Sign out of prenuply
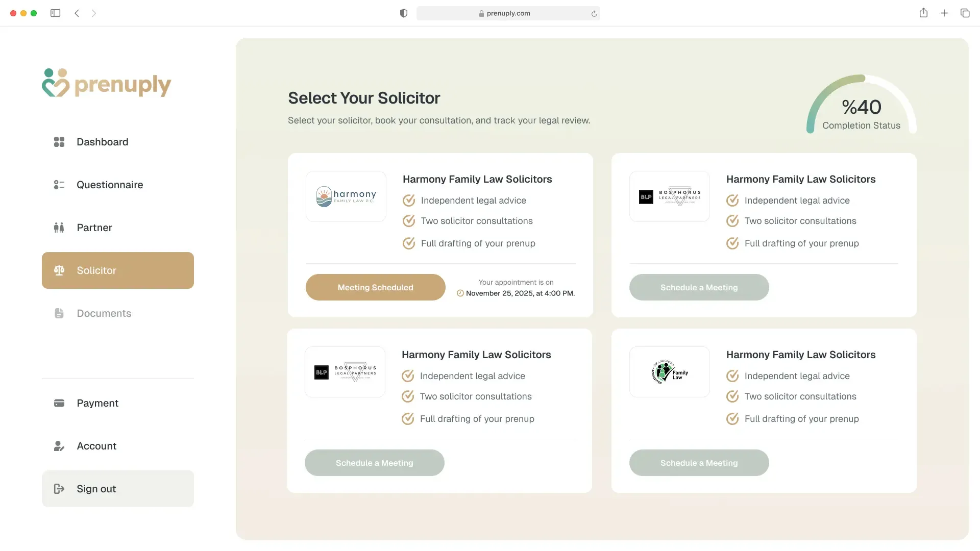 pyautogui.click(x=118, y=489)
